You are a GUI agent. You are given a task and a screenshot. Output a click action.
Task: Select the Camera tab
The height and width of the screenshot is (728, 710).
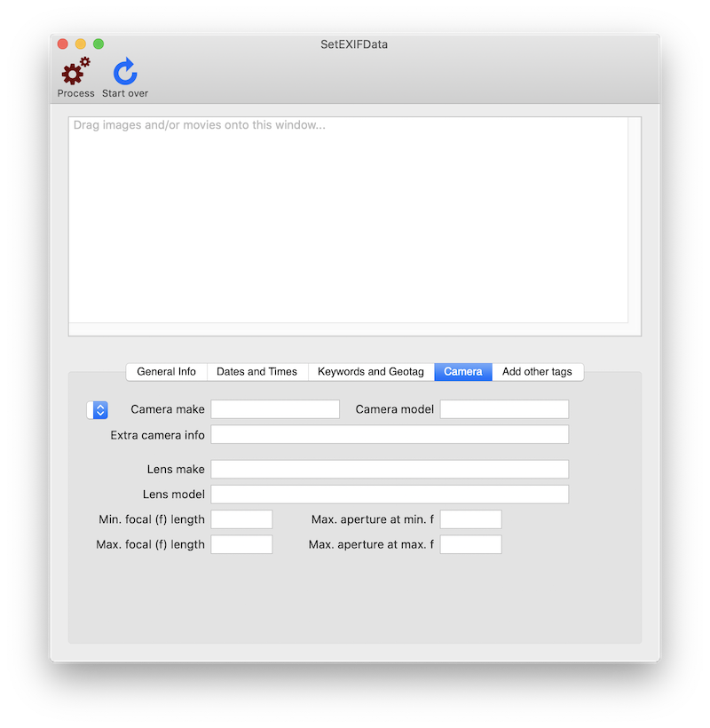coord(463,372)
